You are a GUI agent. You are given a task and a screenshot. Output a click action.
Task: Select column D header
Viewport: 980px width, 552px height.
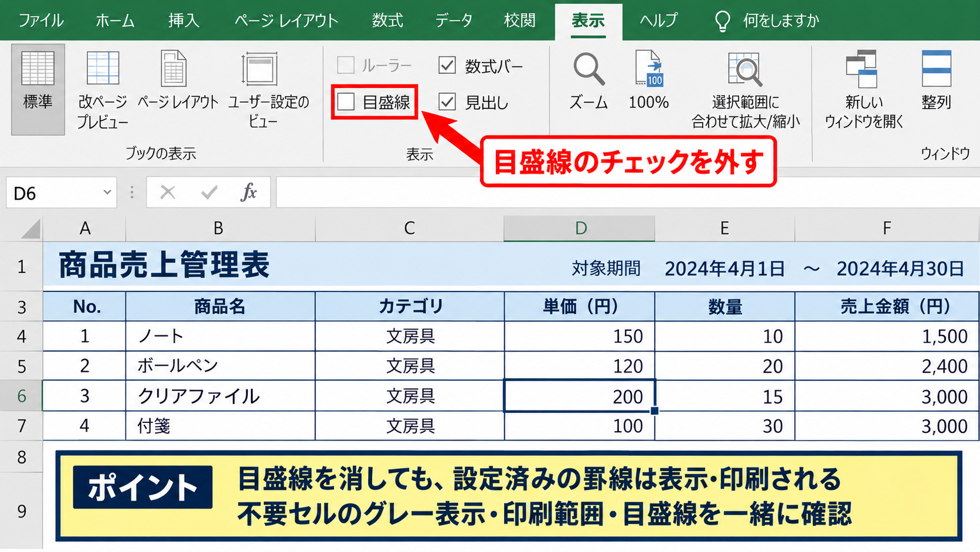pos(579,228)
